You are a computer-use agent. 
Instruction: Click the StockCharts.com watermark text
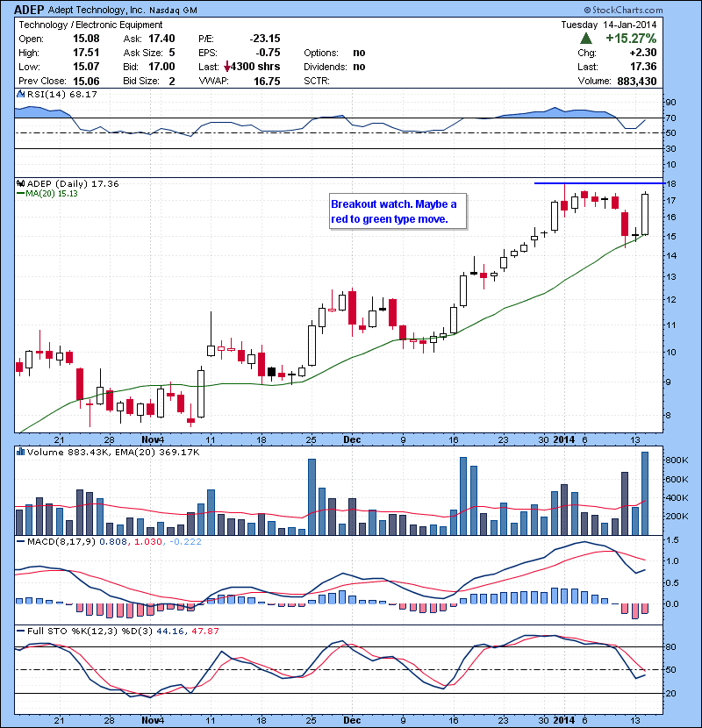coord(624,10)
